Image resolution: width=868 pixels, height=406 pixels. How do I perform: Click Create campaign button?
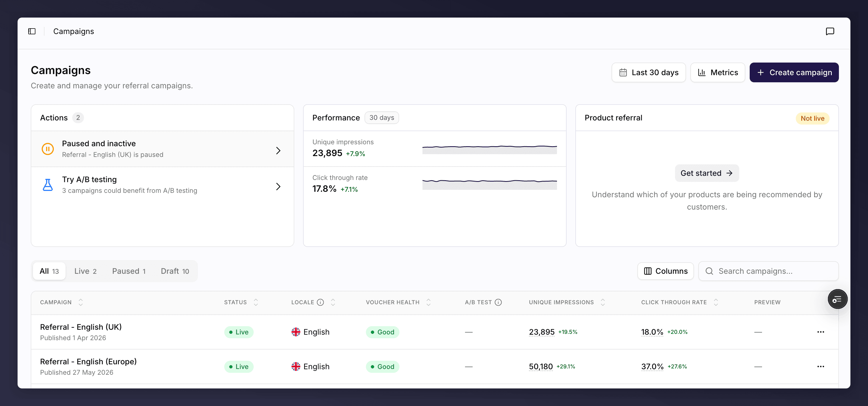(x=794, y=72)
